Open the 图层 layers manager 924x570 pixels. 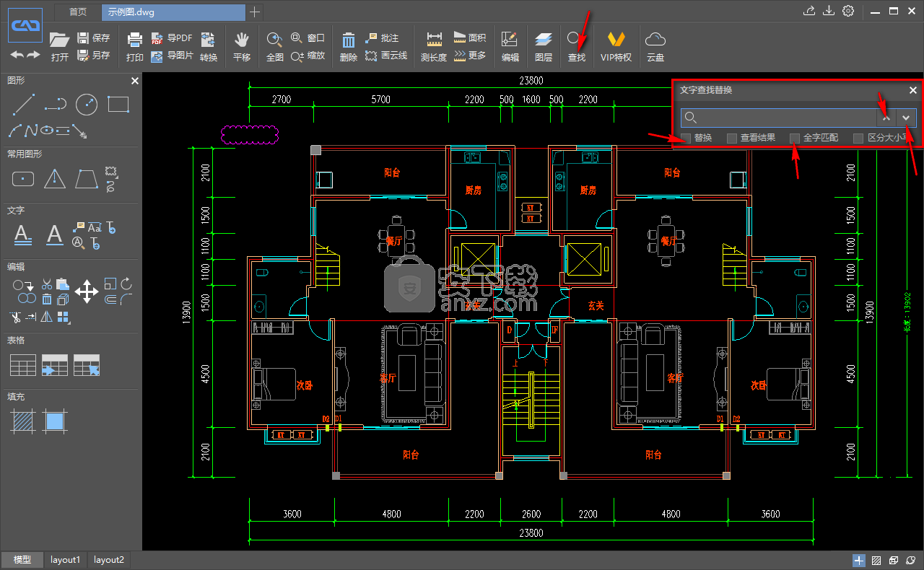544,47
